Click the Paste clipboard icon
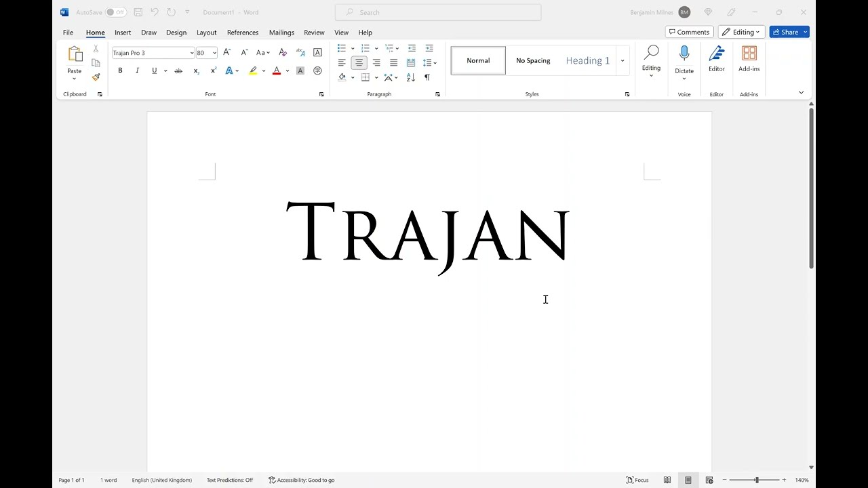The image size is (868, 488). click(x=75, y=55)
